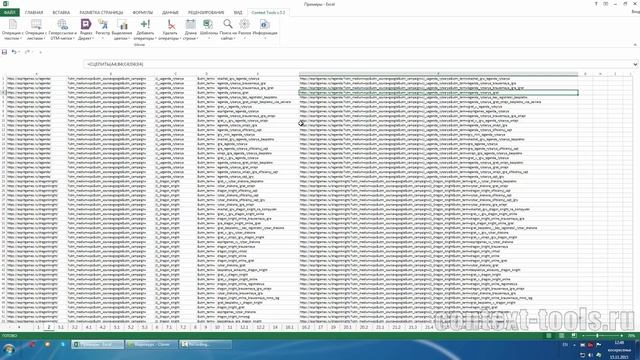Switch the input language indicator

[565, 345]
